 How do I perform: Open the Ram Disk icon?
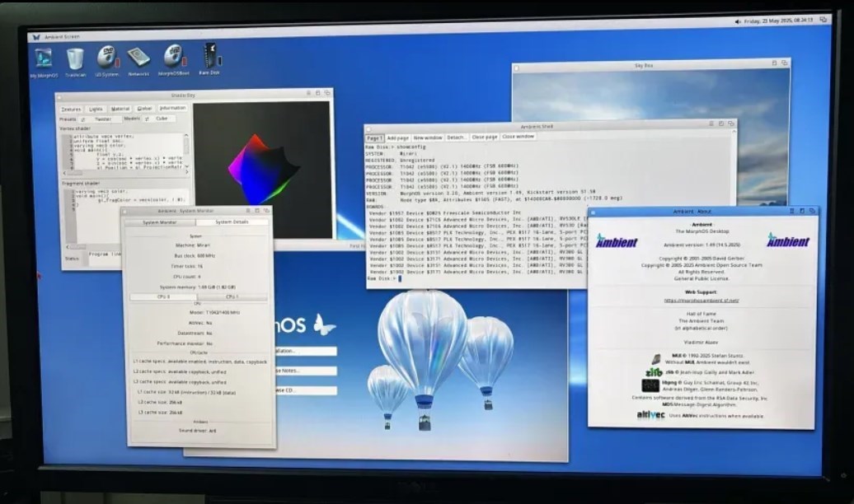[209, 55]
